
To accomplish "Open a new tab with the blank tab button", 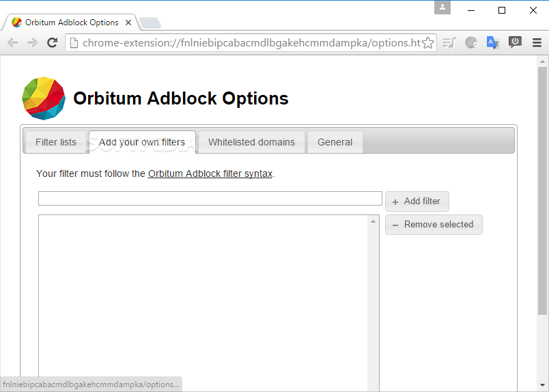I will pyautogui.click(x=150, y=23).
